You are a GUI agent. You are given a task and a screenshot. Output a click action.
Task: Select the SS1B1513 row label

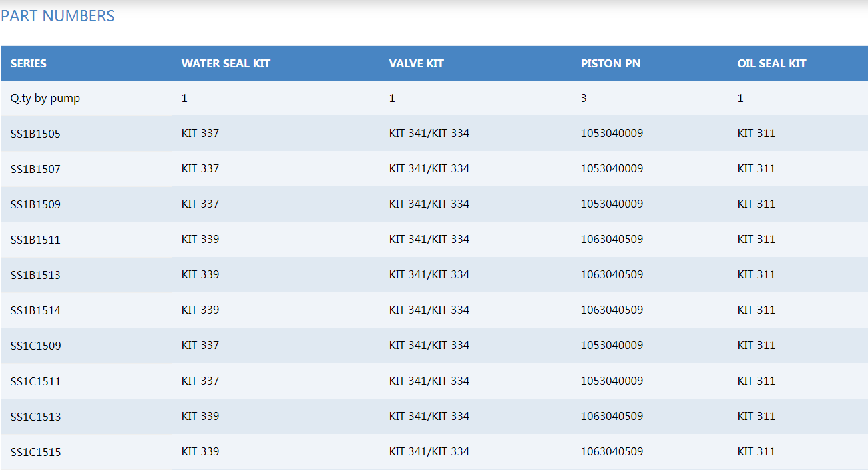point(35,275)
